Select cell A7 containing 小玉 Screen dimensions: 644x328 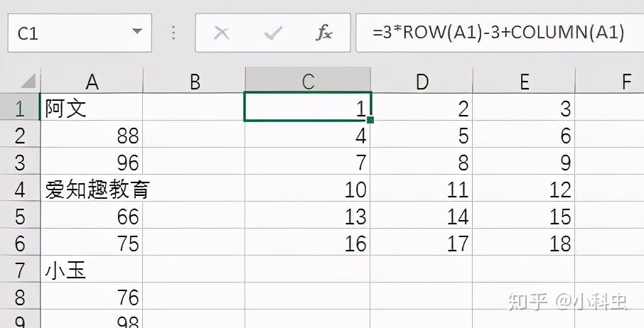coord(92,269)
